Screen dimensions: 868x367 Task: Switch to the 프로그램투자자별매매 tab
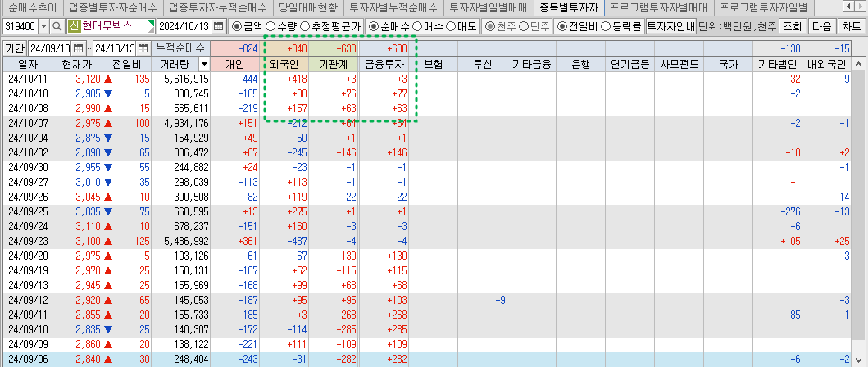pos(658,7)
